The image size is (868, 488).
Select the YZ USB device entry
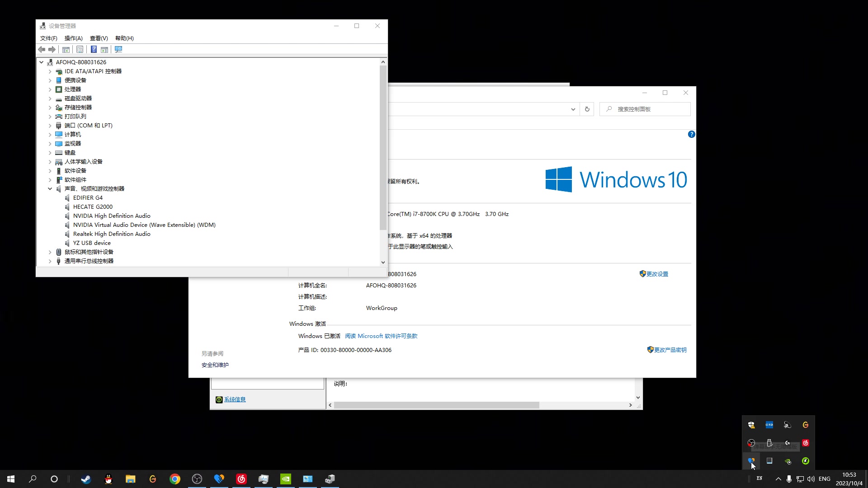(92, 243)
